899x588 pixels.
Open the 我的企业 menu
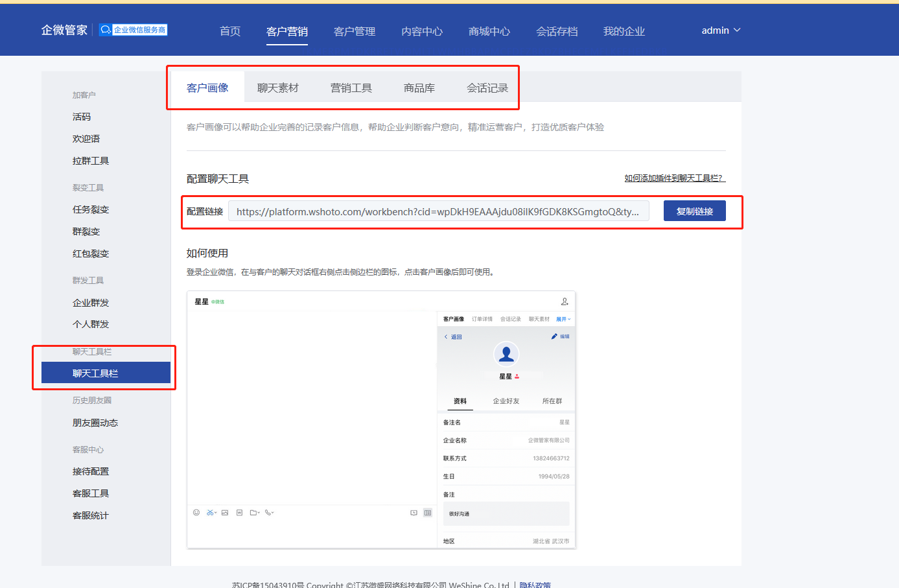point(624,31)
